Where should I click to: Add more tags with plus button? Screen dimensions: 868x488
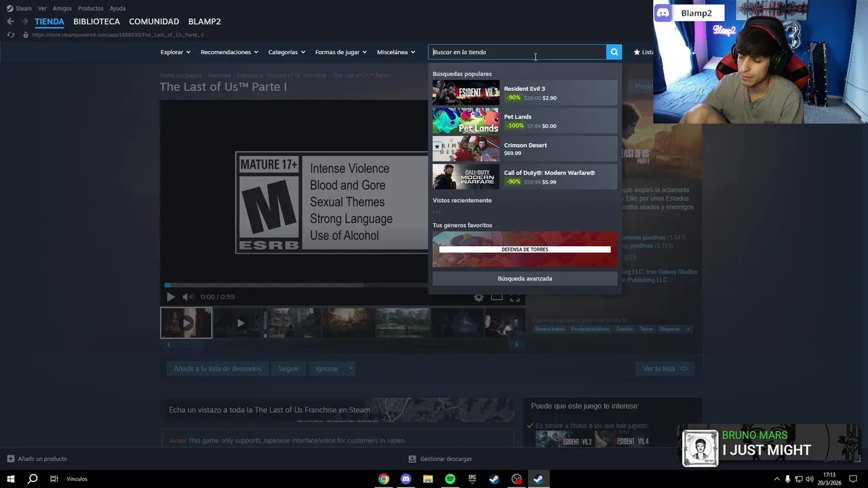pyautogui.click(x=688, y=329)
